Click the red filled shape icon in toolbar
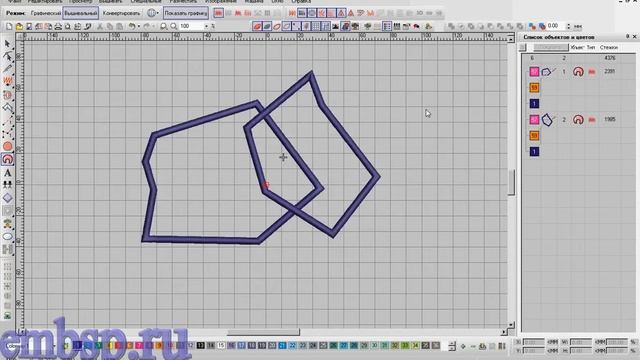The image size is (640, 360). [x=257, y=27]
